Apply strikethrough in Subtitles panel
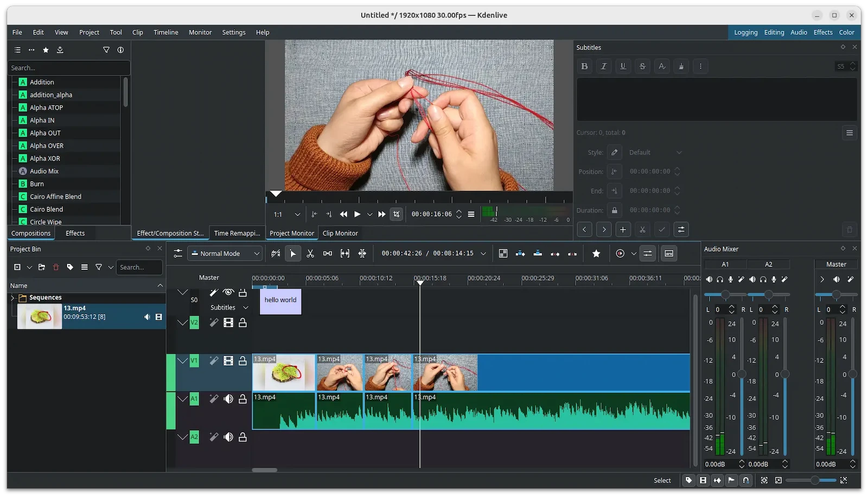 click(x=642, y=66)
